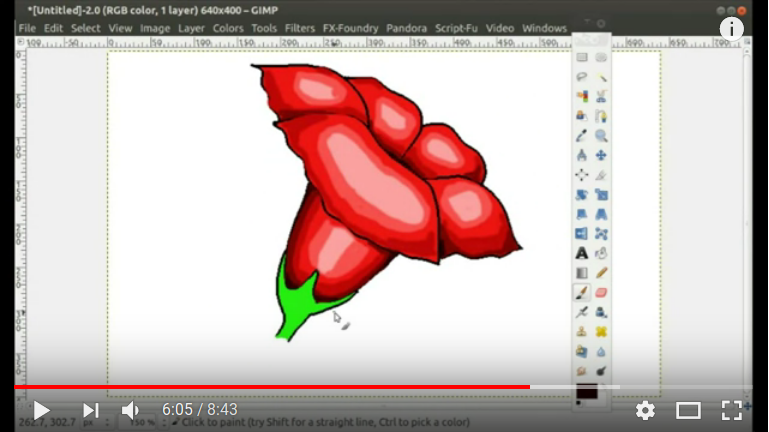Open the Script-Fu menu
The image size is (769, 432).
click(457, 28)
